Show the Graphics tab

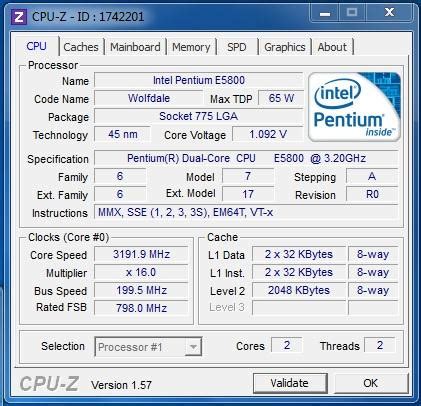(285, 47)
